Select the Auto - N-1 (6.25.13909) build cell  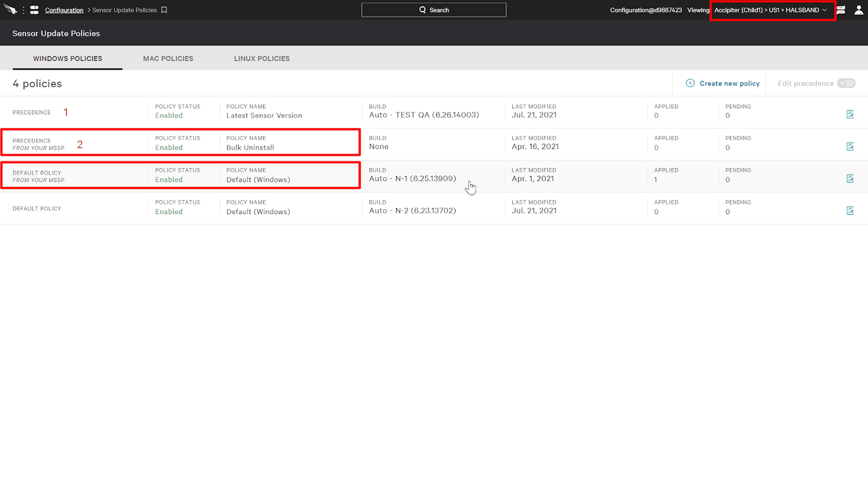click(x=413, y=178)
